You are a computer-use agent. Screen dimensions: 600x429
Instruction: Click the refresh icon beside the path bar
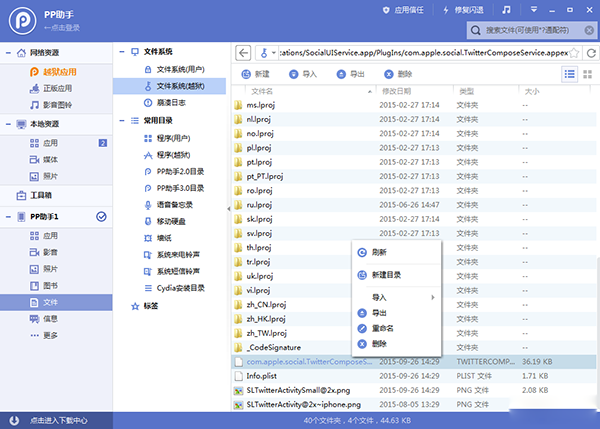pos(589,52)
